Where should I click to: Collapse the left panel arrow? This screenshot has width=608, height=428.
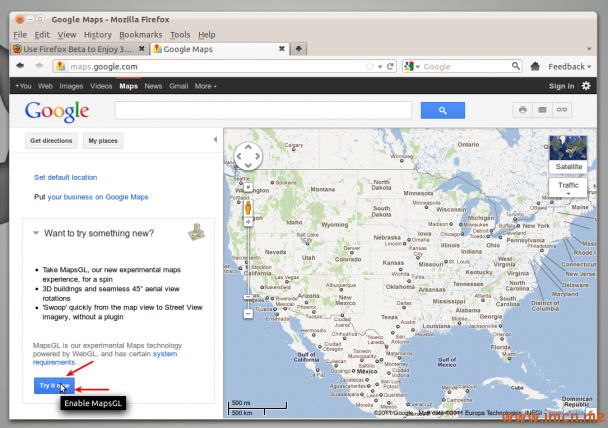click(x=215, y=140)
